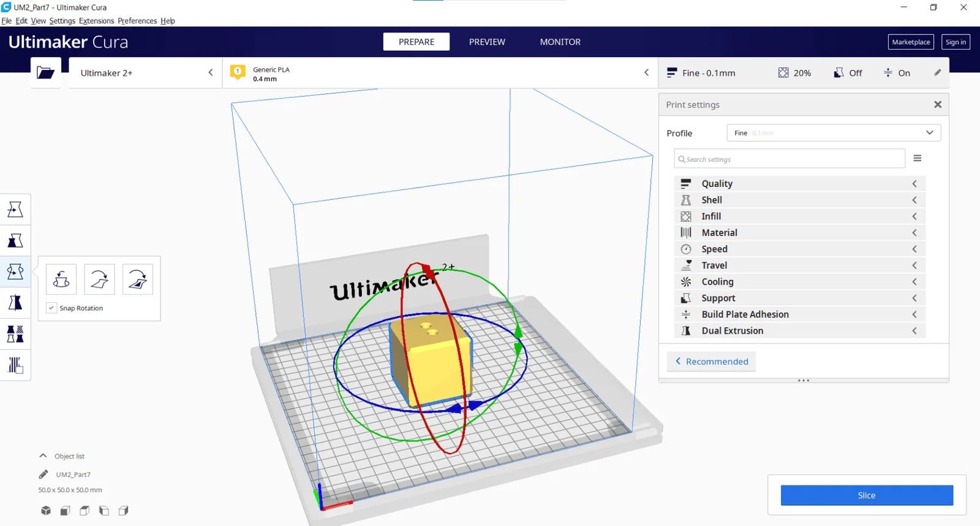Image resolution: width=980 pixels, height=526 pixels.
Task: Open settings visibility hamburger menu
Action: tap(918, 158)
